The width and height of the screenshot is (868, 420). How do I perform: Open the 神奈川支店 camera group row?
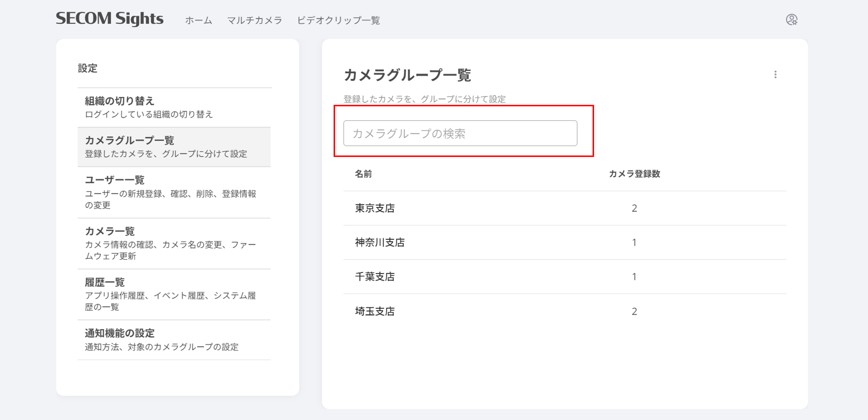pos(565,243)
